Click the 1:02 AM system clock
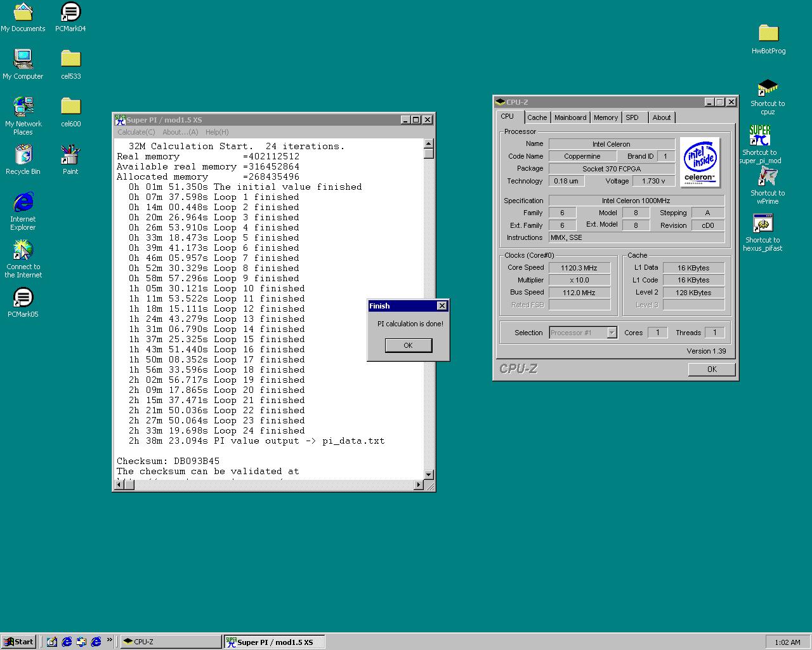 tap(787, 642)
